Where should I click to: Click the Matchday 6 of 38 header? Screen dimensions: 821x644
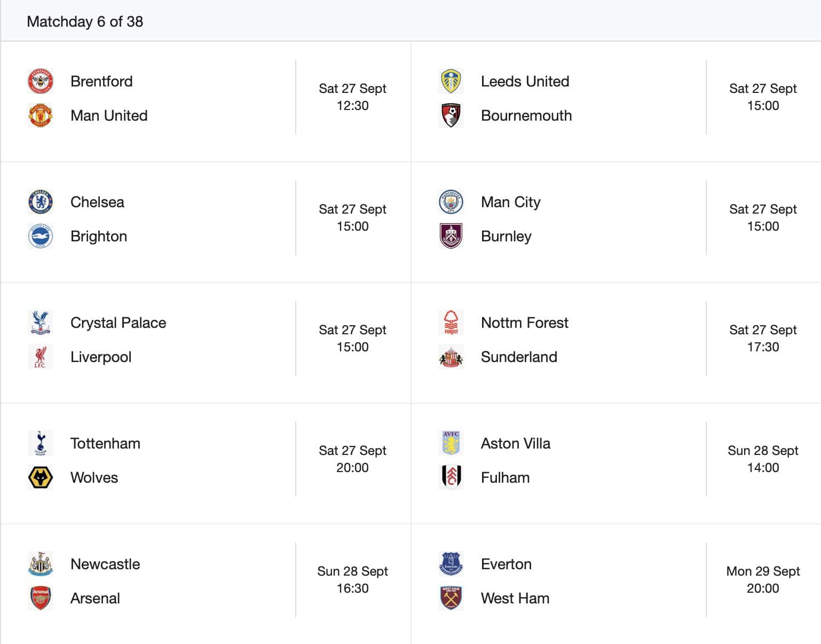coord(85,21)
